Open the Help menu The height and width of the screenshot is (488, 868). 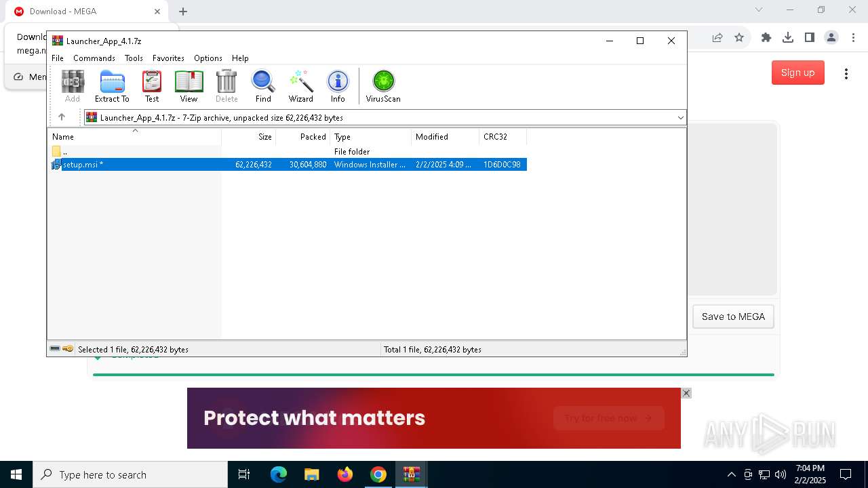click(240, 58)
